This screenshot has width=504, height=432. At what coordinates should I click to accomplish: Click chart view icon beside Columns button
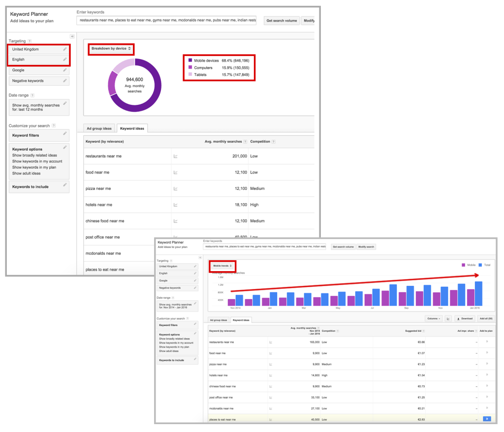tap(448, 318)
